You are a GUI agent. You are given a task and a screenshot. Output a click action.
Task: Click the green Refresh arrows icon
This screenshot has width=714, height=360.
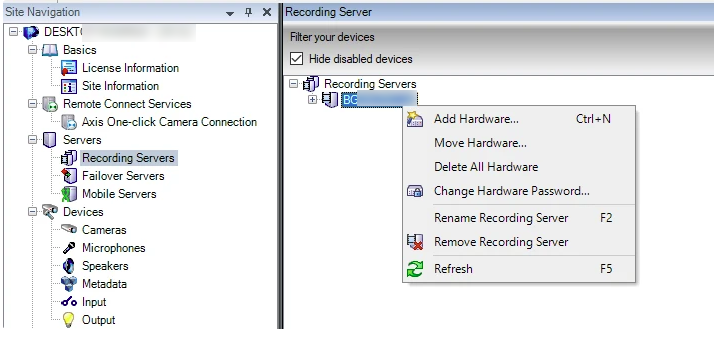click(415, 269)
